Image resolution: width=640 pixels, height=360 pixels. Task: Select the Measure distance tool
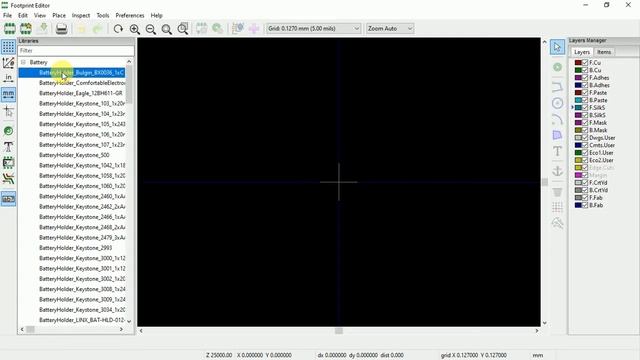[x=557, y=223]
